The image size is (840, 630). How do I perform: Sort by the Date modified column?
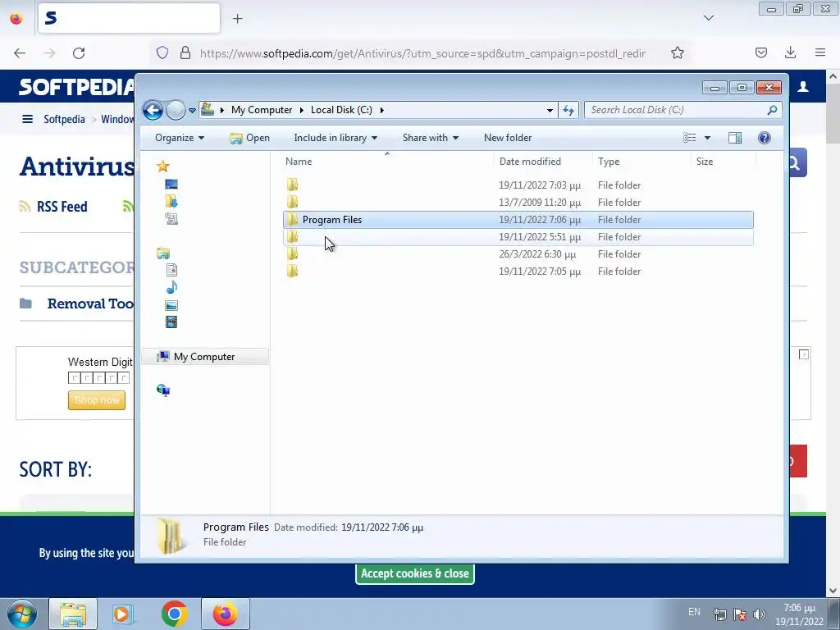coord(543,162)
